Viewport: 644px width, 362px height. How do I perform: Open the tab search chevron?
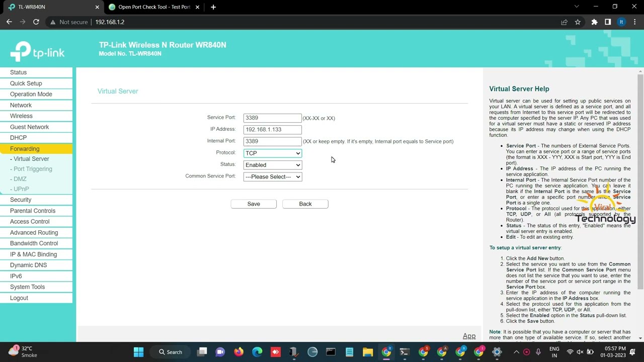click(577, 7)
